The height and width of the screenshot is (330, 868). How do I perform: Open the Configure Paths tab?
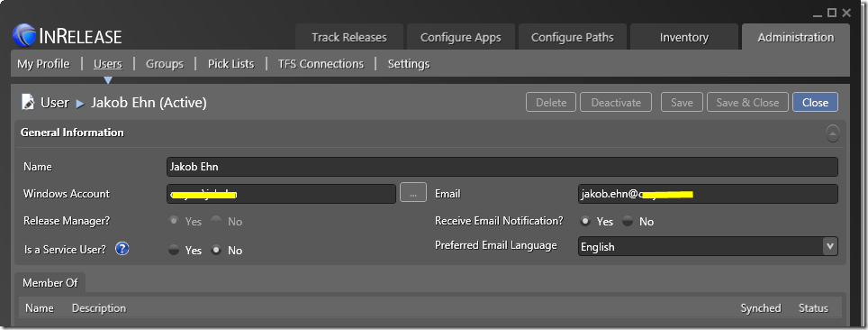573,37
